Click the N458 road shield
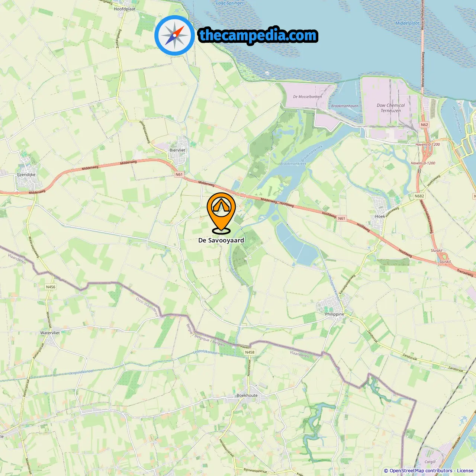Viewport: 476px width, 476px height. pyautogui.click(x=250, y=352)
